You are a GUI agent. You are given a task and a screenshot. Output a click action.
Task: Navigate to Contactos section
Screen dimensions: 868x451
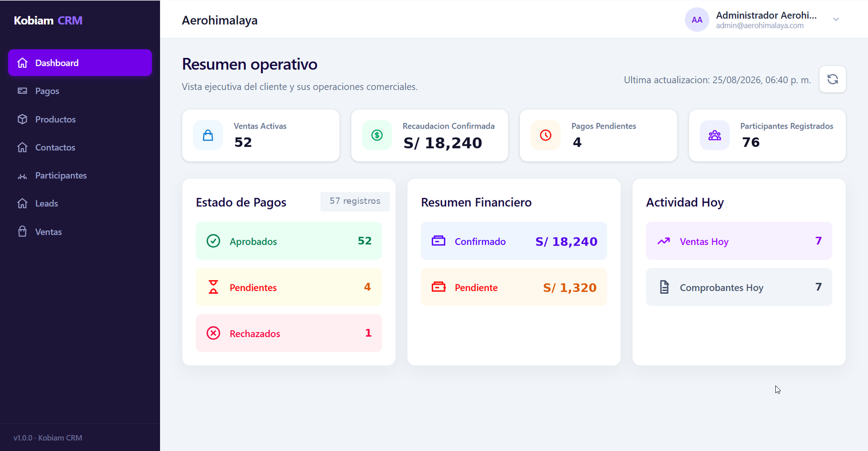[x=80, y=147]
